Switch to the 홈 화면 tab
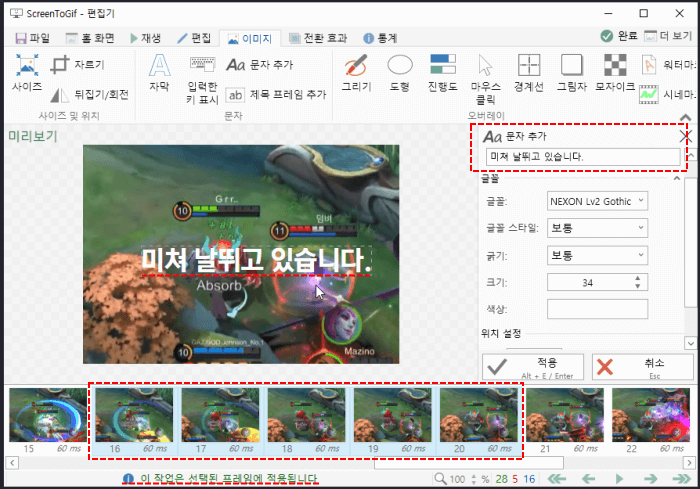This screenshot has width=700, height=489. point(90,38)
